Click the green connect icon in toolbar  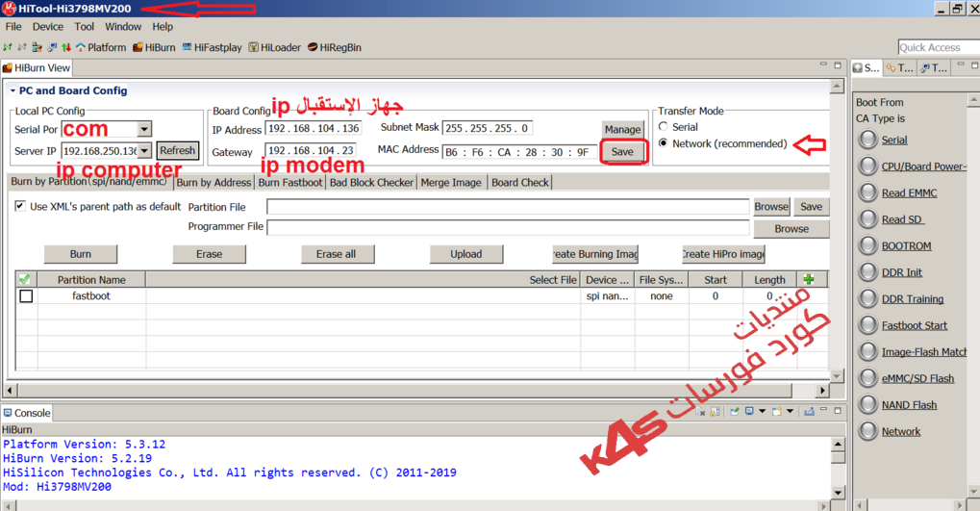point(8,47)
